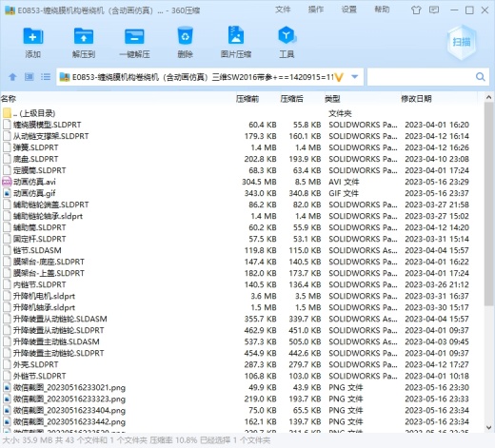Expand the address path dropdown arrow

355,77
